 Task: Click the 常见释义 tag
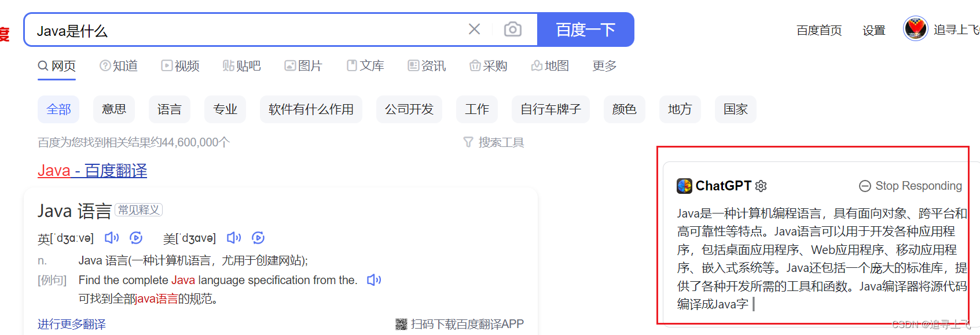coord(138,209)
